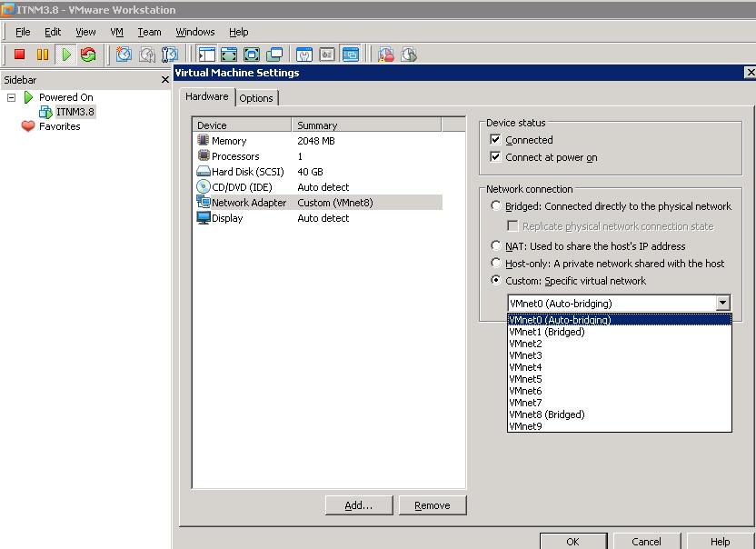The image size is (756, 549).
Task: Uncheck the Connected checkbox
Action: coord(495,140)
